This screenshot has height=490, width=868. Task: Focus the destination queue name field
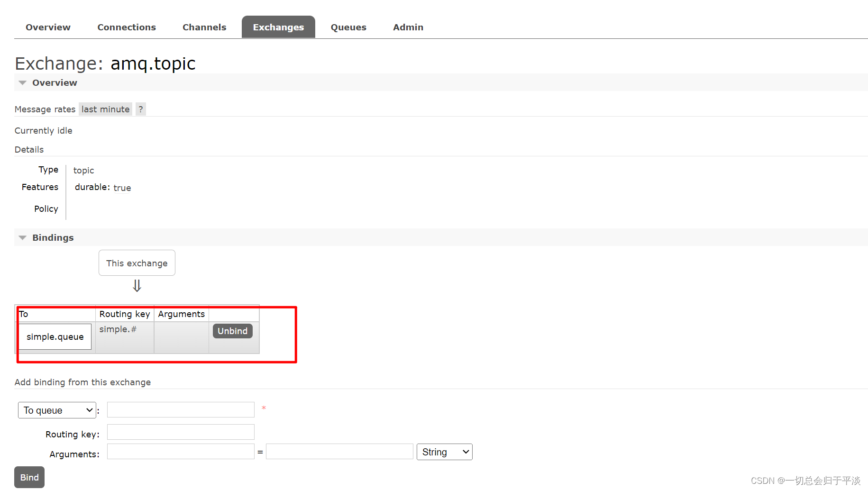[x=181, y=409]
